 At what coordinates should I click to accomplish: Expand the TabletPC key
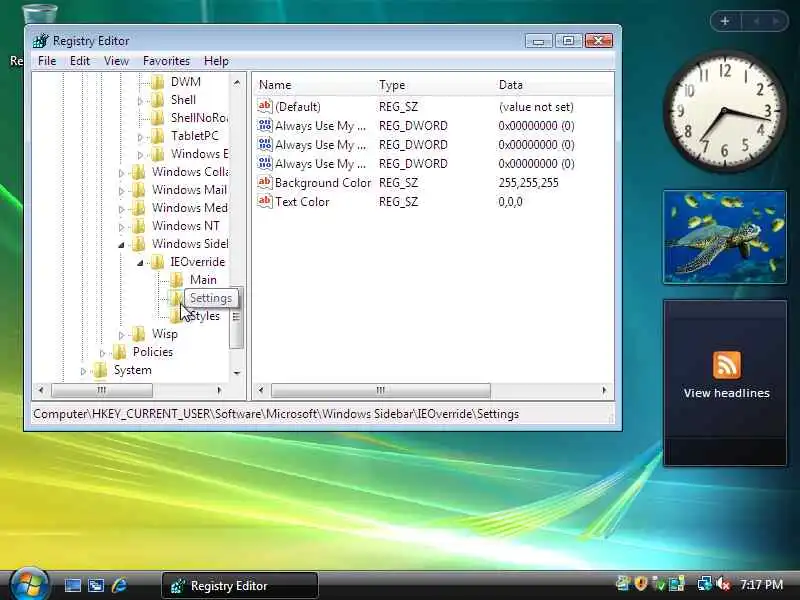tap(140, 137)
